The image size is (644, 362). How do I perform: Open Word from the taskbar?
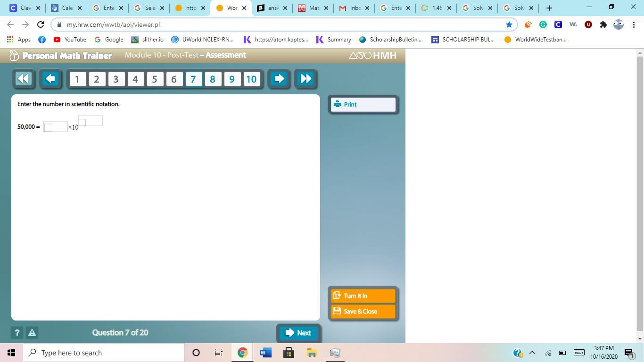(x=265, y=353)
